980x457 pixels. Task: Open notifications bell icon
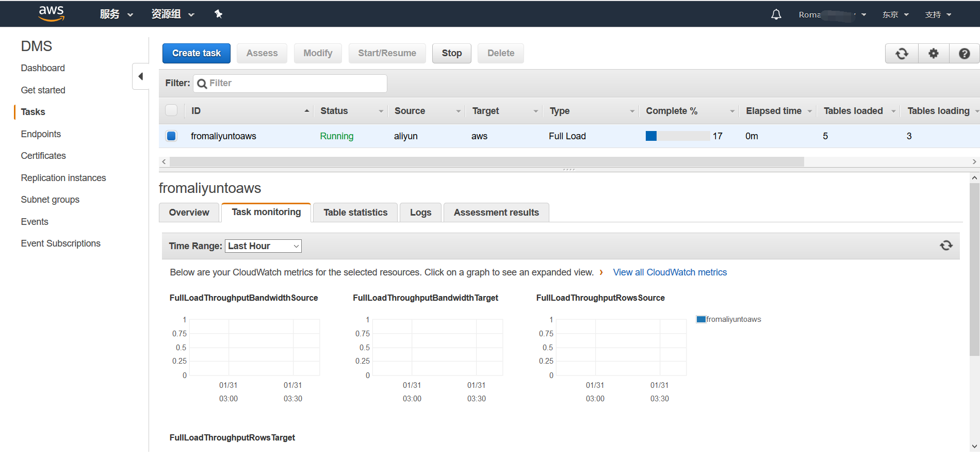tap(776, 14)
